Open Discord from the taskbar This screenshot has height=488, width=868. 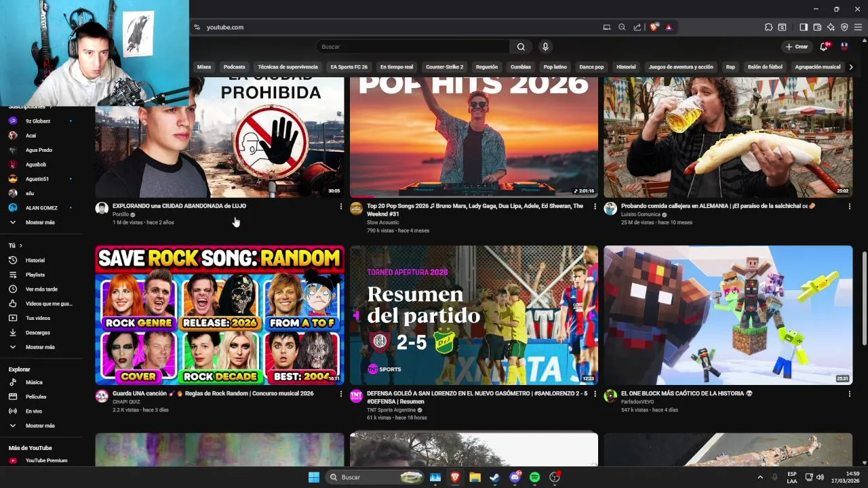pyautogui.click(x=515, y=477)
